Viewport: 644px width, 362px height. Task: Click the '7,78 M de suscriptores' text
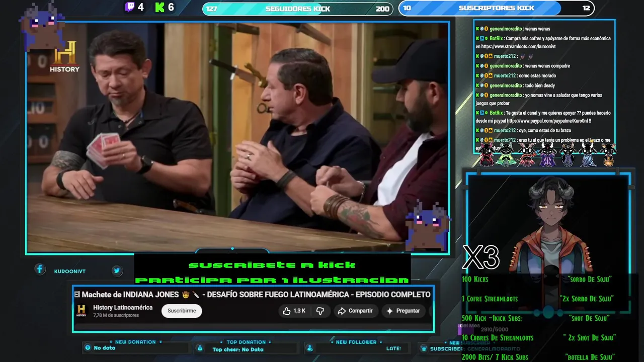point(116,315)
